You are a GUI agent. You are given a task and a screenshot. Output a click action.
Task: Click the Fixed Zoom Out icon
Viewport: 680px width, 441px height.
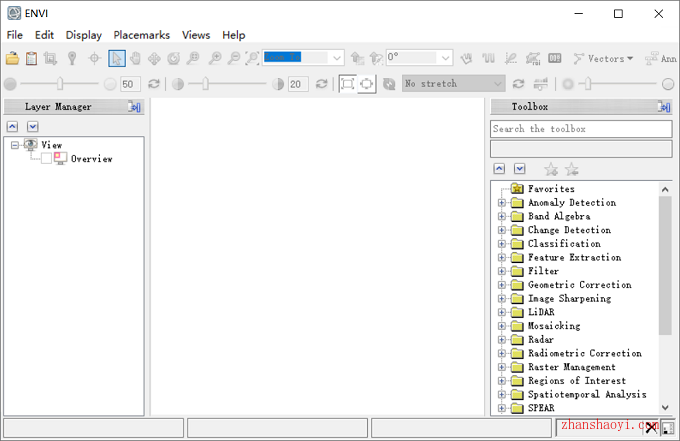[x=234, y=58]
